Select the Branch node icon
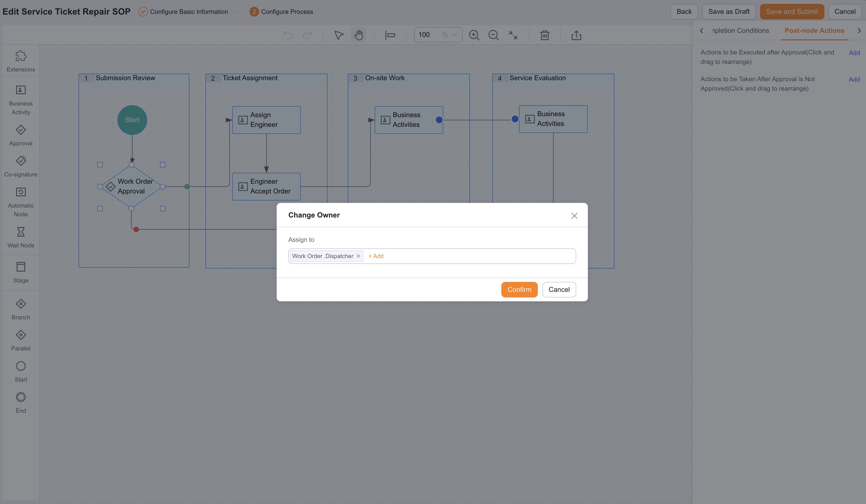Screen dimensions: 866x504 coord(21,304)
